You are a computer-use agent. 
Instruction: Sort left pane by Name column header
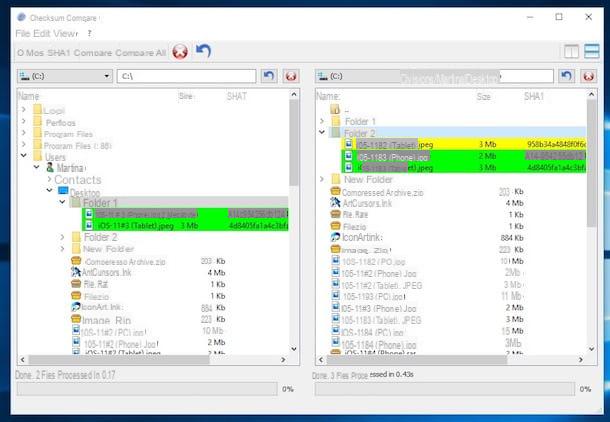[28, 96]
